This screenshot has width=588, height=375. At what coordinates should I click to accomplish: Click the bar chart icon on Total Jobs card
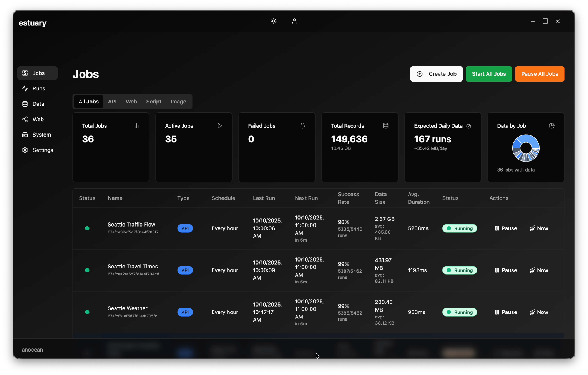click(136, 126)
